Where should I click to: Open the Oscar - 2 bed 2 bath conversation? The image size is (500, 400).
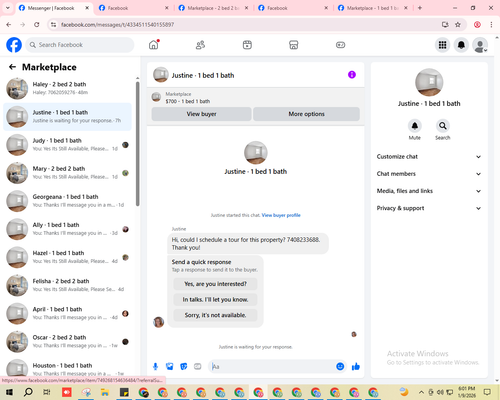pyautogui.click(x=68, y=341)
